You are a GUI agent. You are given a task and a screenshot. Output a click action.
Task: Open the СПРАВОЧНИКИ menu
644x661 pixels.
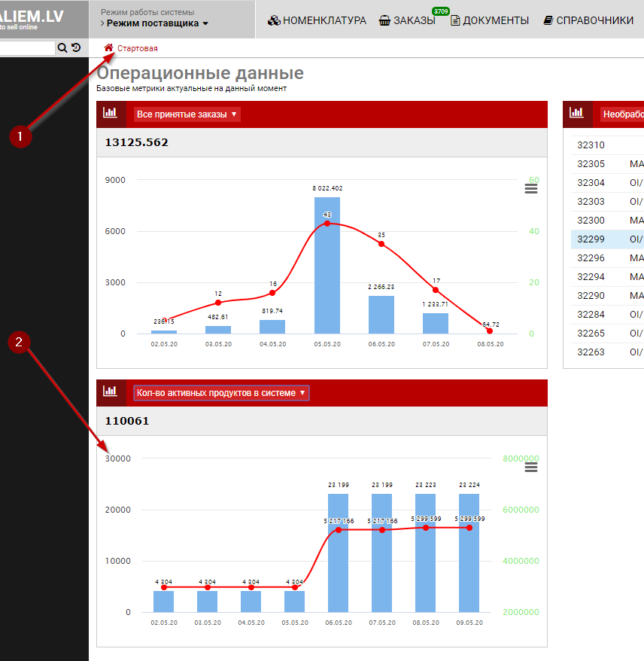588,20
